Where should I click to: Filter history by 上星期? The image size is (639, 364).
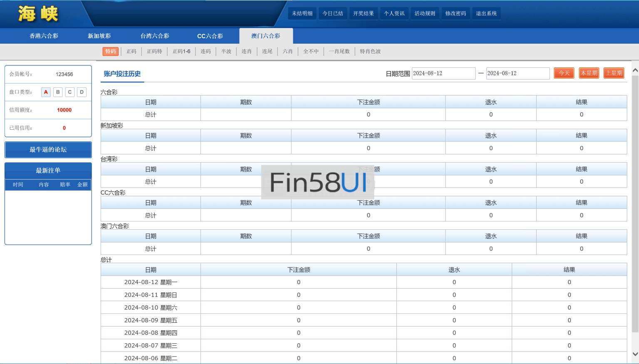tap(614, 73)
